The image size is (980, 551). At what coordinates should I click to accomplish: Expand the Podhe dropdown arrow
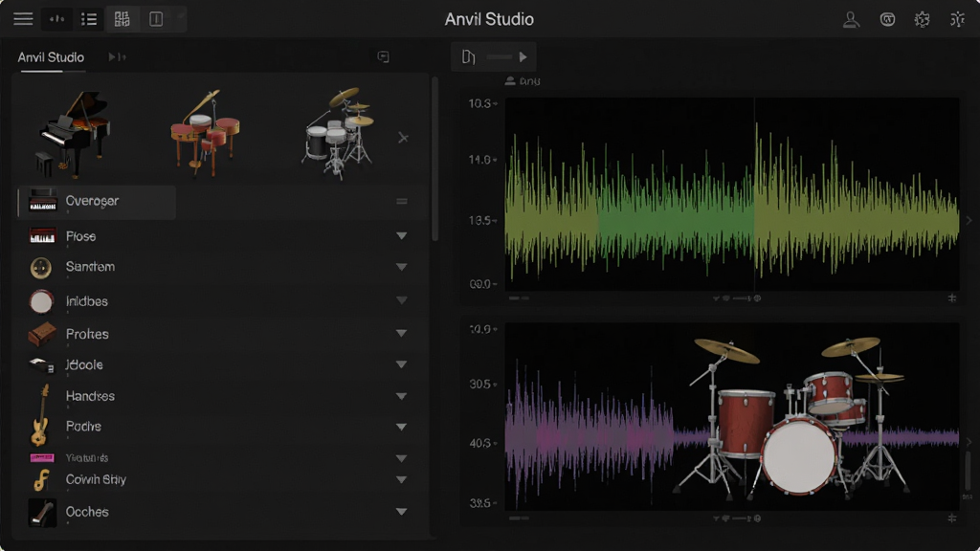pyautogui.click(x=401, y=427)
